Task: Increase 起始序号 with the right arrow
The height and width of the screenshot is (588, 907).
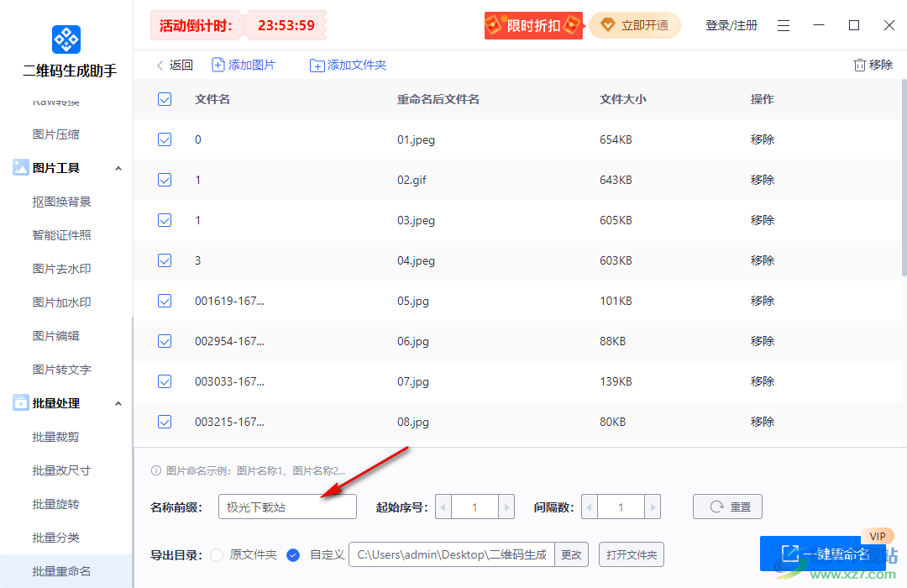Action: pyautogui.click(x=507, y=507)
